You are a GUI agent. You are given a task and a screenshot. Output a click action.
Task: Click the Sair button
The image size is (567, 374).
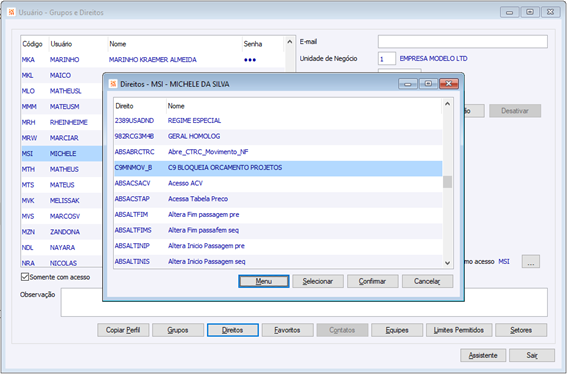pyautogui.click(x=532, y=355)
